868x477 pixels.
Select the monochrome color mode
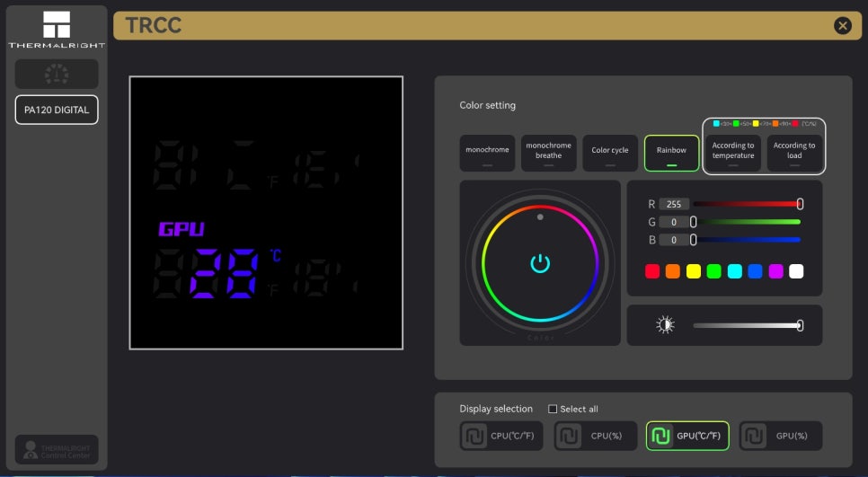(x=487, y=152)
